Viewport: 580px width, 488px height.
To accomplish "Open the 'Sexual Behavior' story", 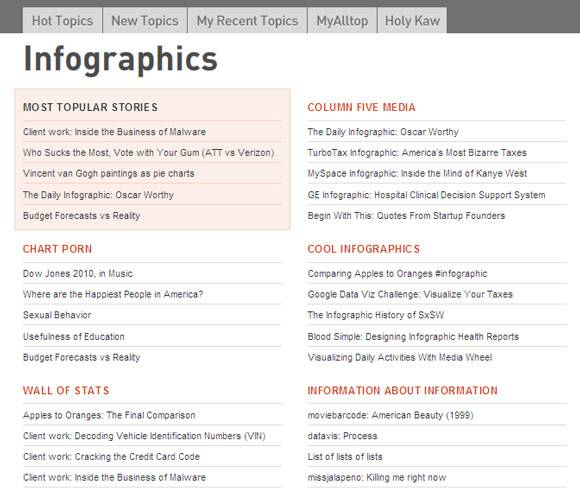I will tap(57, 315).
